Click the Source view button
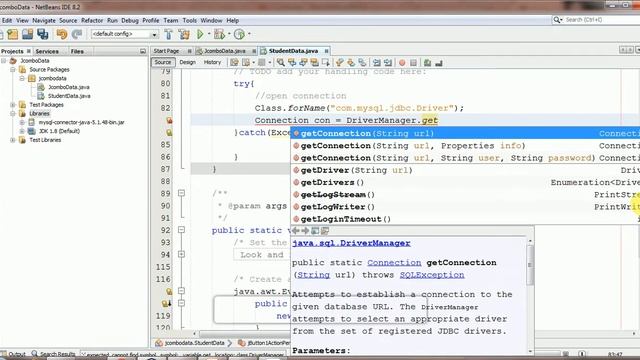 point(162,62)
